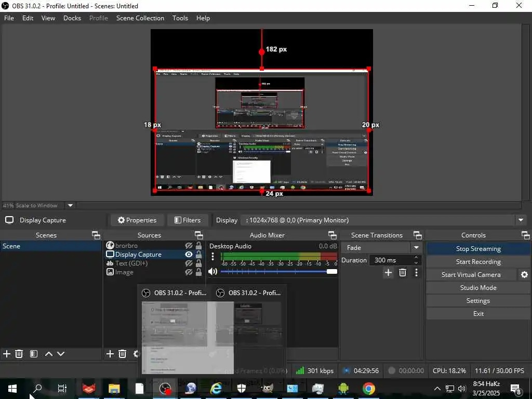Pop out the Scenes dock icon

pyautogui.click(x=96, y=235)
